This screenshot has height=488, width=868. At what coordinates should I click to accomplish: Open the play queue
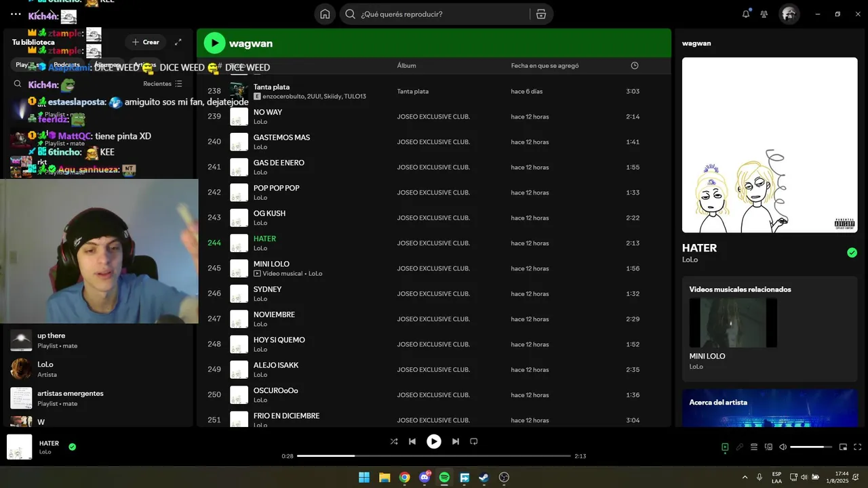coord(754,447)
